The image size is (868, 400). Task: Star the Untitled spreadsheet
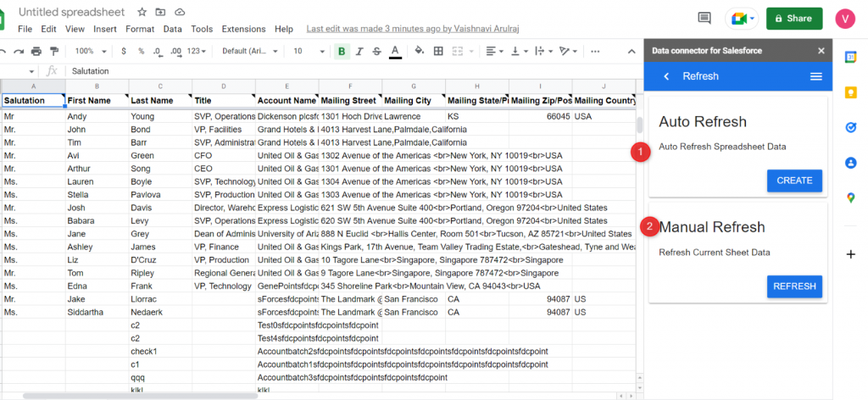[x=142, y=12]
